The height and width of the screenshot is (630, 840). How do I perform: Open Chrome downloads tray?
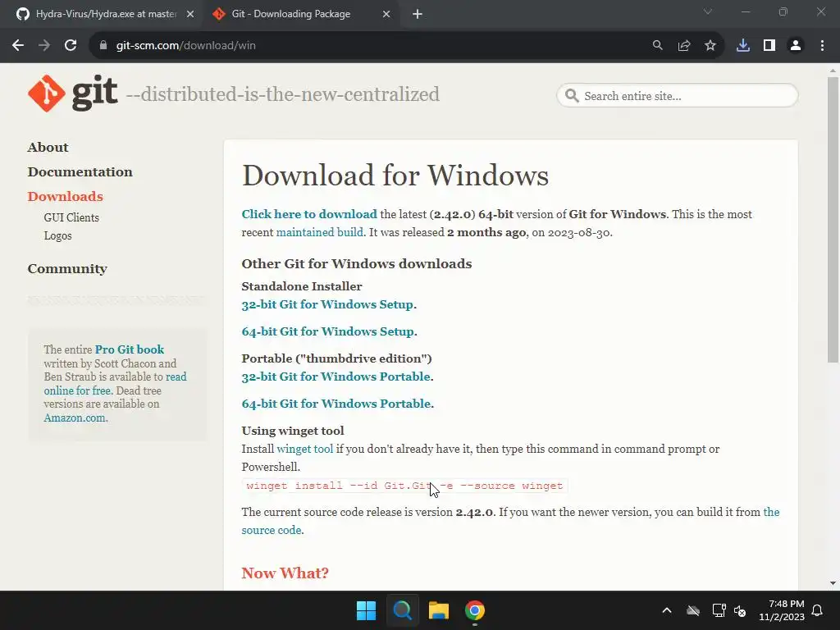coord(743,46)
